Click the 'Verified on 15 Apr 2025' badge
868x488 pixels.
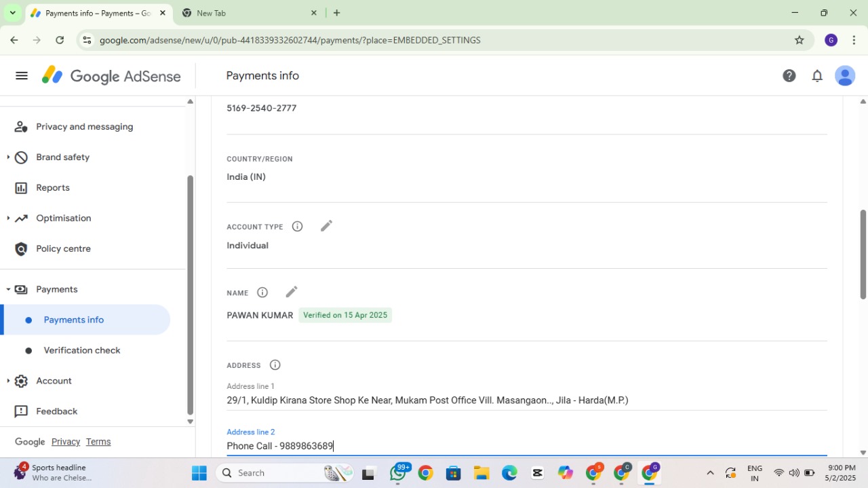[345, 315]
